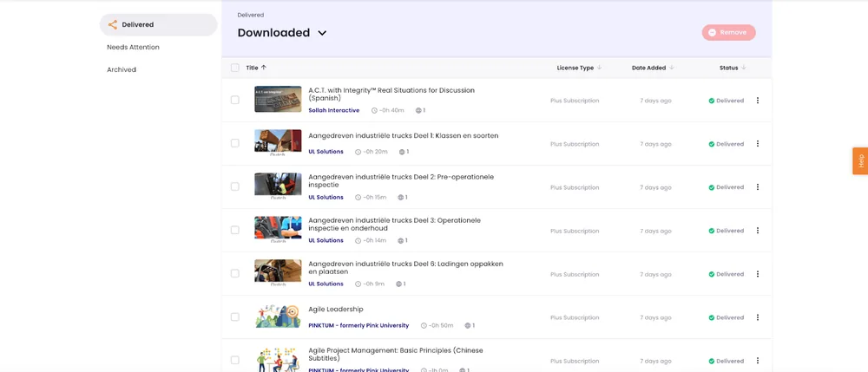Toggle the select-all checkbox in header
This screenshot has height=372, width=868.
point(235,68)
